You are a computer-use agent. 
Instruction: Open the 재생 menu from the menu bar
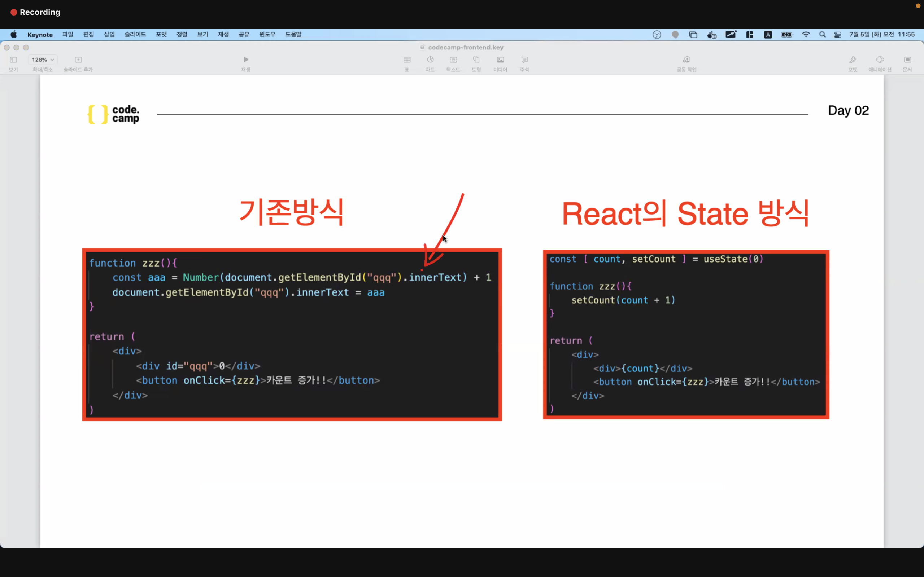(x=223, y=34)
